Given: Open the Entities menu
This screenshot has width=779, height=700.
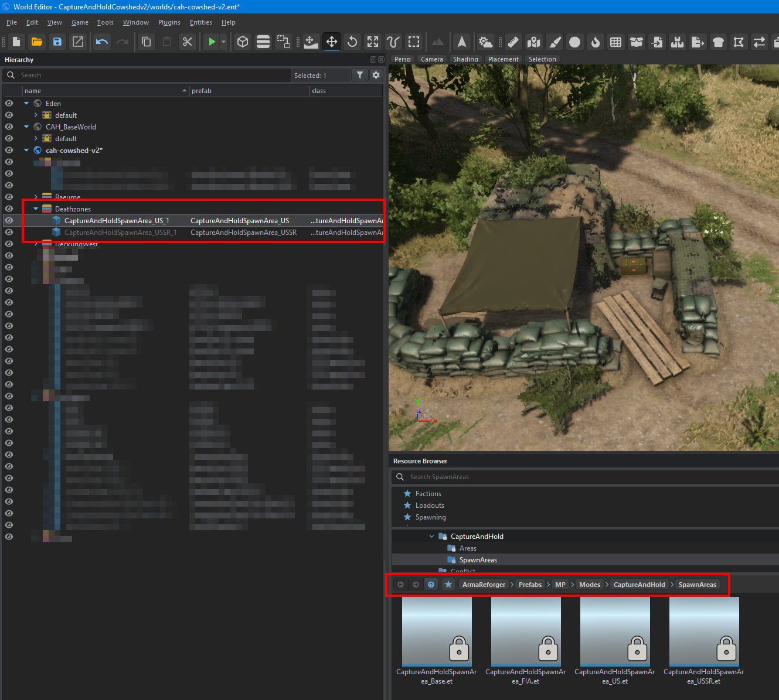Looking at the screenshot, I should pos(200,22).
